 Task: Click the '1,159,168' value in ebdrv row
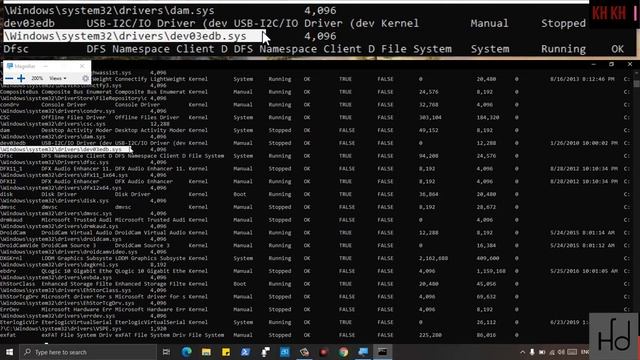491,271
